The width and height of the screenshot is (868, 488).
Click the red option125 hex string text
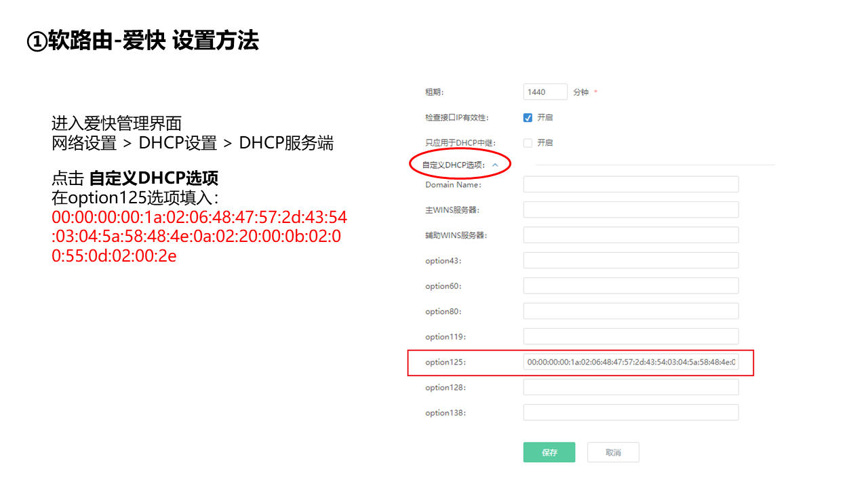(x=199, y=237)
